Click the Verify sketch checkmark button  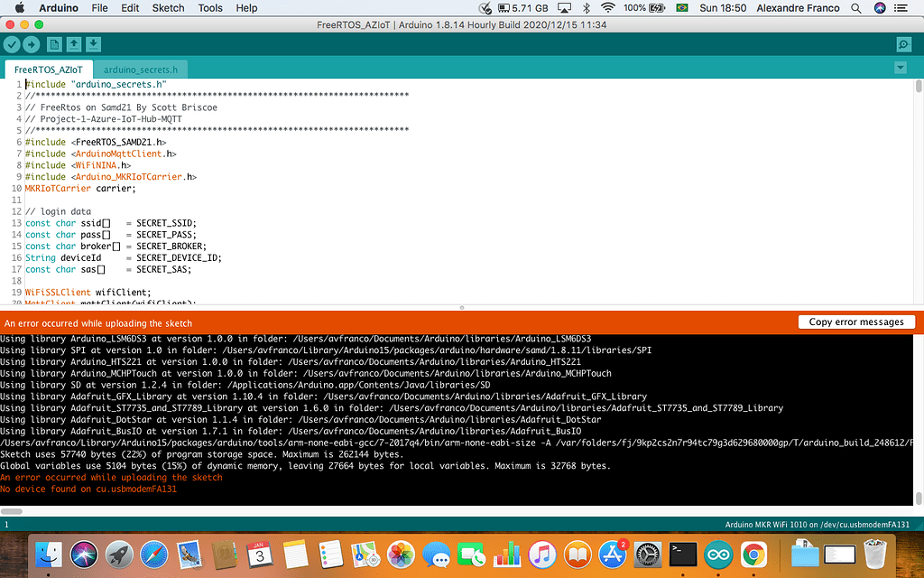[x=12, y=44]
